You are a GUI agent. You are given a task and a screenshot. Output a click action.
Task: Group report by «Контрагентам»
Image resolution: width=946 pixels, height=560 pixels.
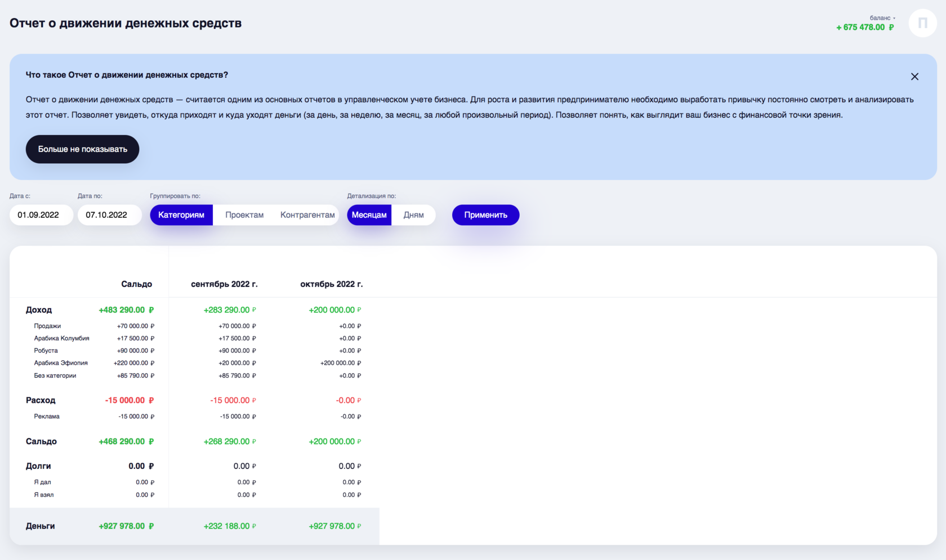pyautogui.click(x=307, y=215)
